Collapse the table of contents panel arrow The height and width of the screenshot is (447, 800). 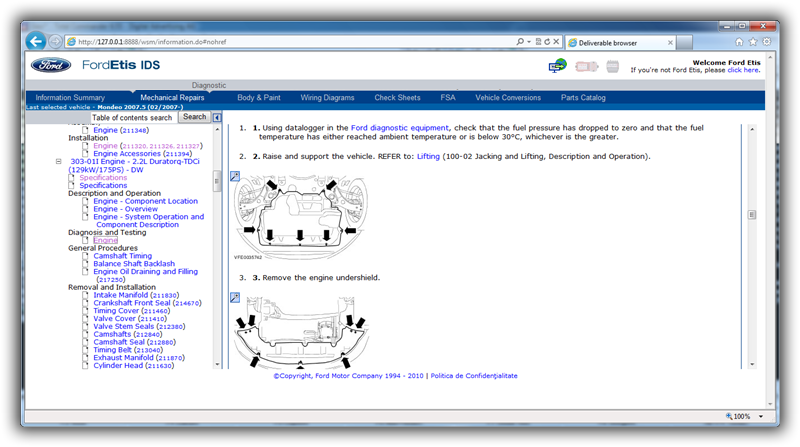tap(218, 117)
